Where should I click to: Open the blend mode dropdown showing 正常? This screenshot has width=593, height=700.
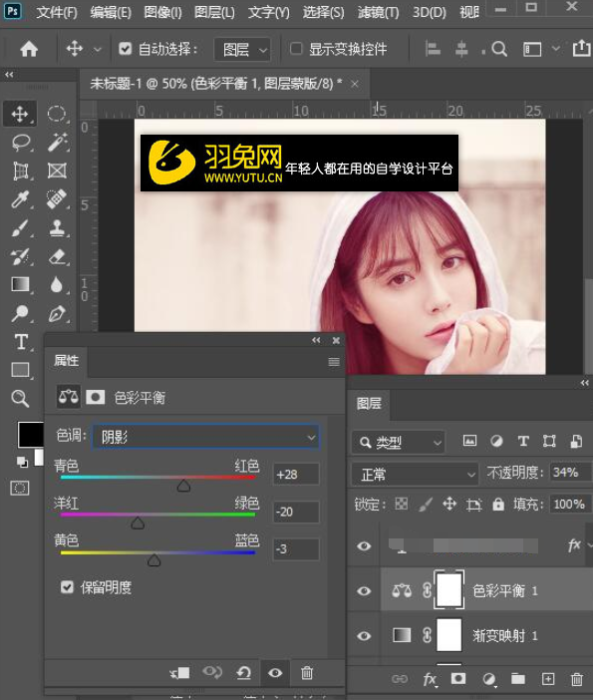click(415, 474)
